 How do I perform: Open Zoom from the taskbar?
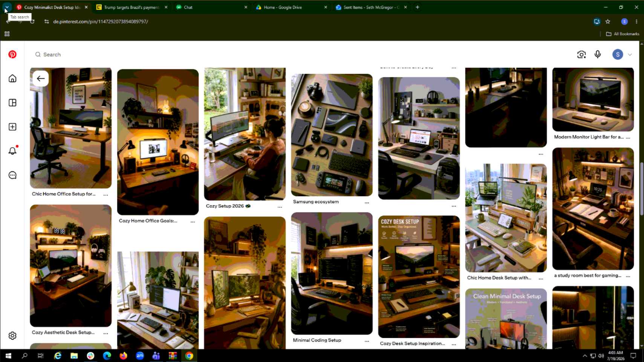(140, 356)
